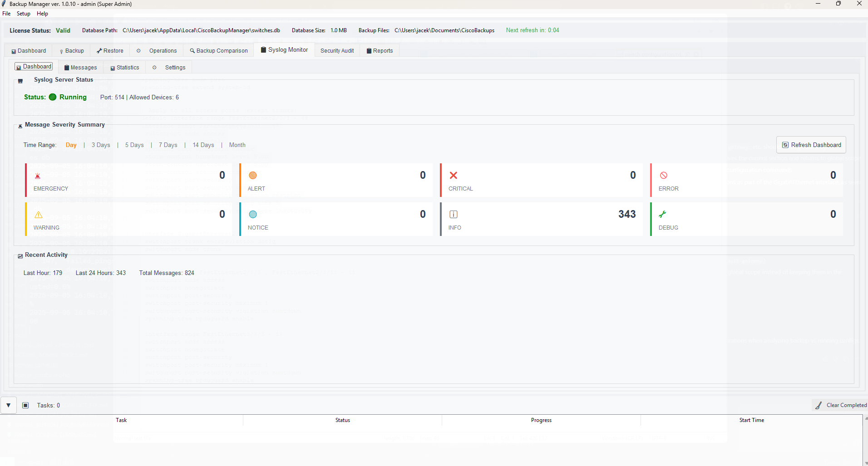Click the Task column header

(121, 420)
